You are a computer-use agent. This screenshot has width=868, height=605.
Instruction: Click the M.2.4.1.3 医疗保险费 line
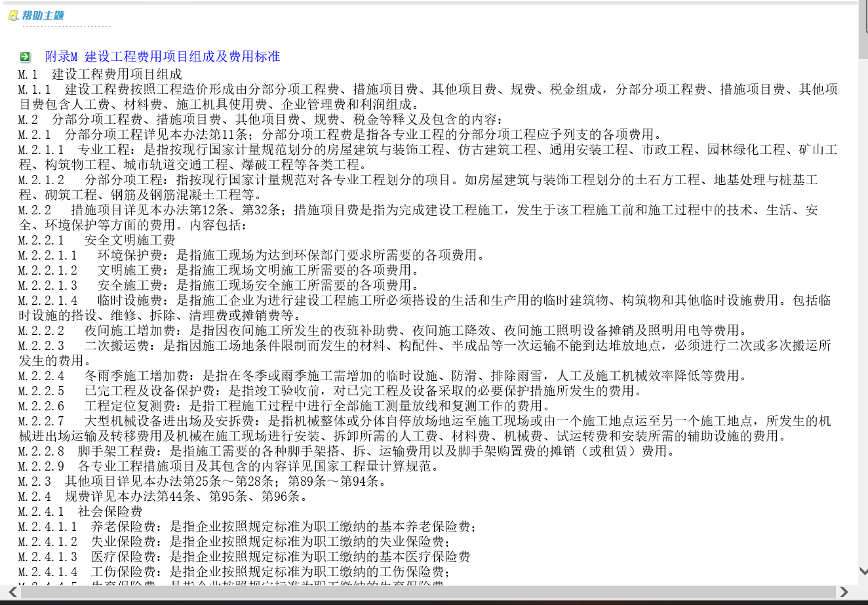tap(245, 557)
